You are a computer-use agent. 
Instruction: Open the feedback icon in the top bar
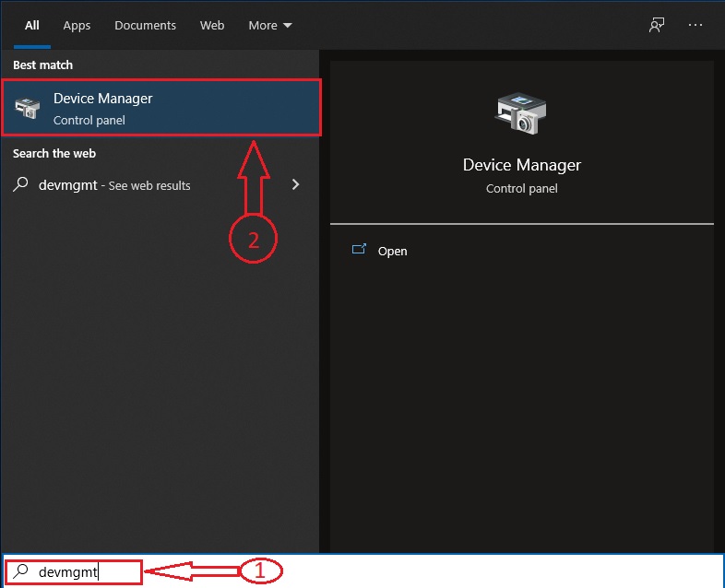[656, 25]
